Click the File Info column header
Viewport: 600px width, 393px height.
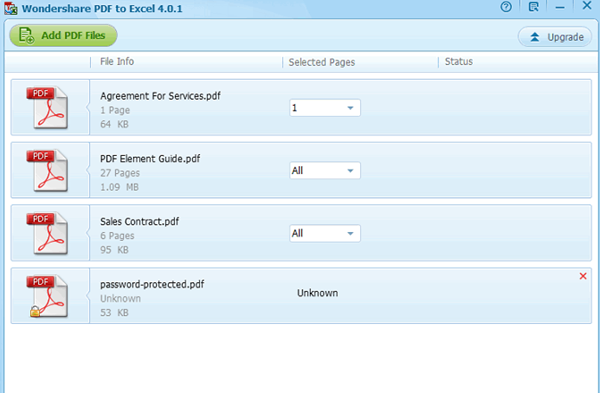tap(117, 62)
